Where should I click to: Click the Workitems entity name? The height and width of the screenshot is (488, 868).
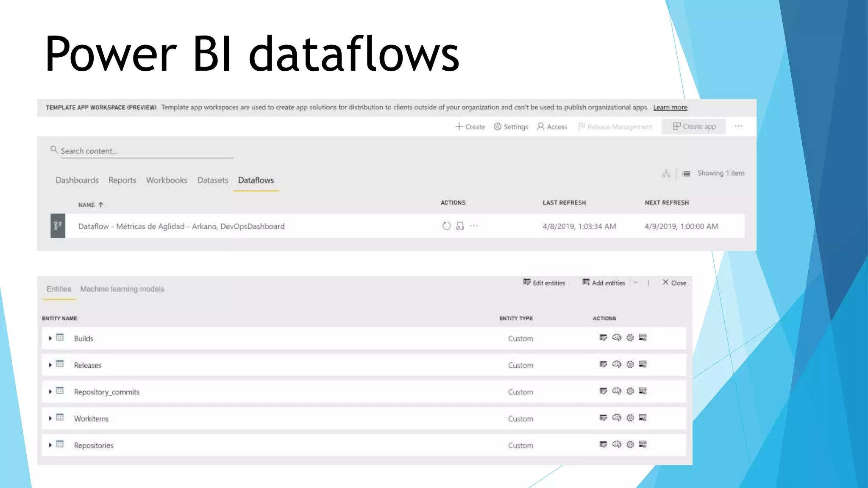pos(91,419)
